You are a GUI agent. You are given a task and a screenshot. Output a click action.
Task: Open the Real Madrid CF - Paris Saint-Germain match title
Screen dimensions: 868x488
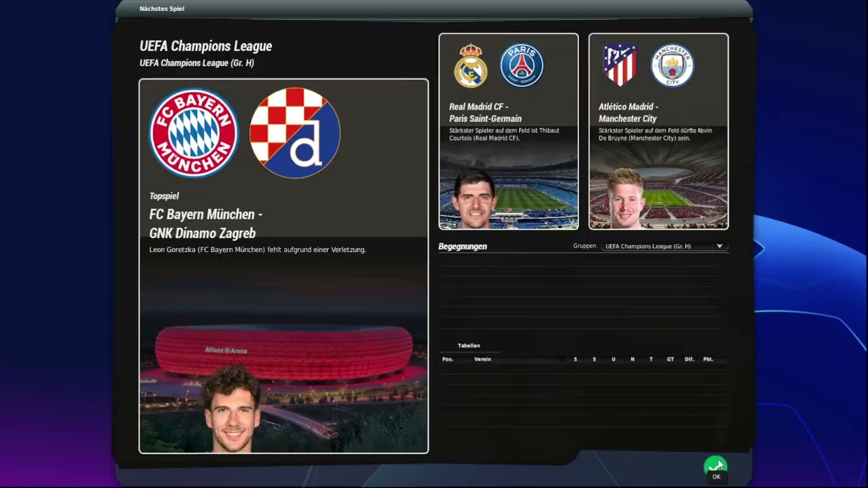coord(486,113)
